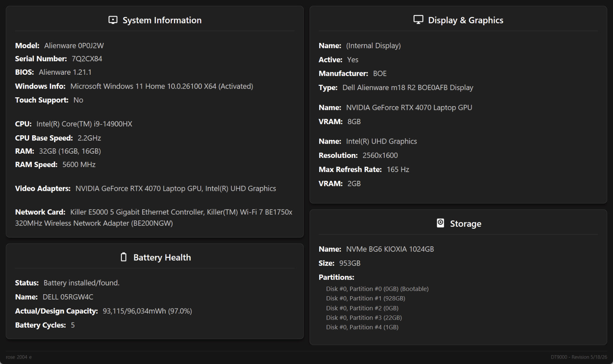
Task: Click the Video Adapters value text
Action: [175, 189]
